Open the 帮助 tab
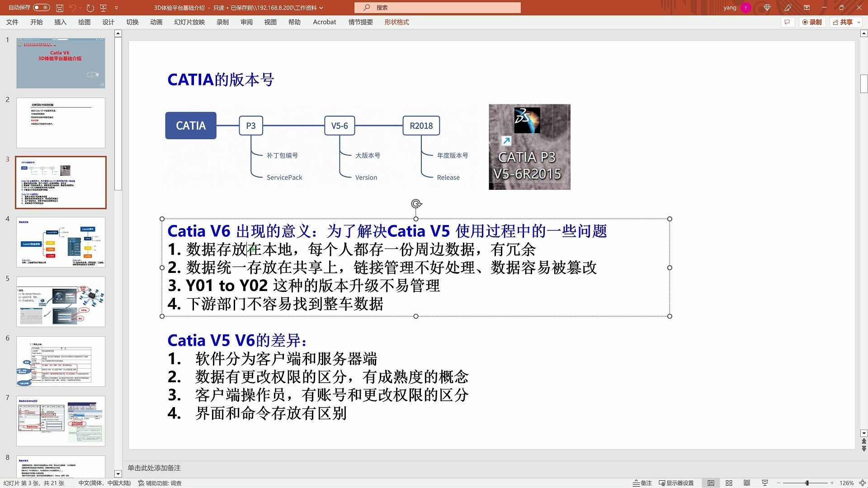Screen dimensions: 868x488 (x=294, y=22)
